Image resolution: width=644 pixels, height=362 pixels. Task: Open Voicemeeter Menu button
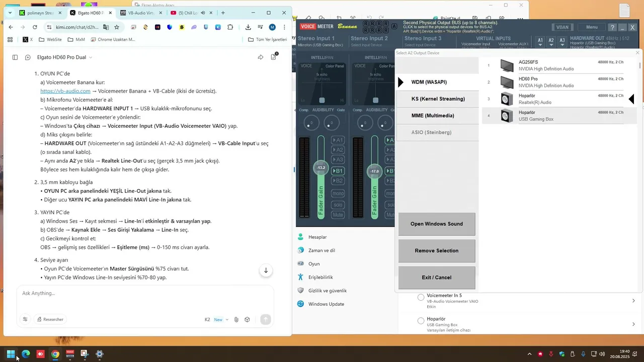pos(592,27)
